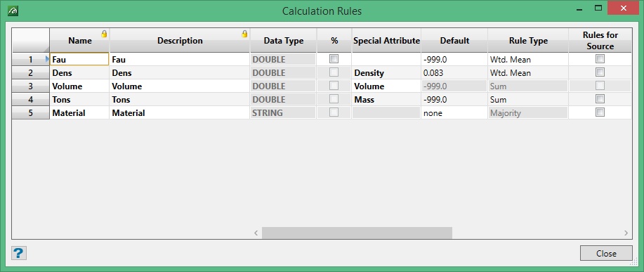Select row header number 3

[31, 86]
